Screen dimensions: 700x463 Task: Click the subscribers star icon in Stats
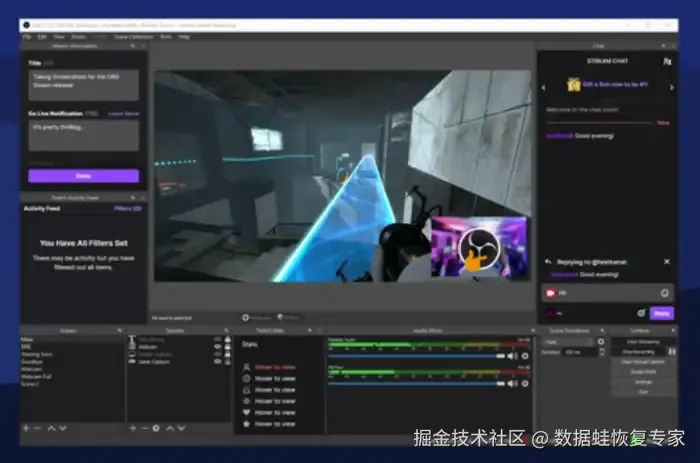(x=246, y=424)
